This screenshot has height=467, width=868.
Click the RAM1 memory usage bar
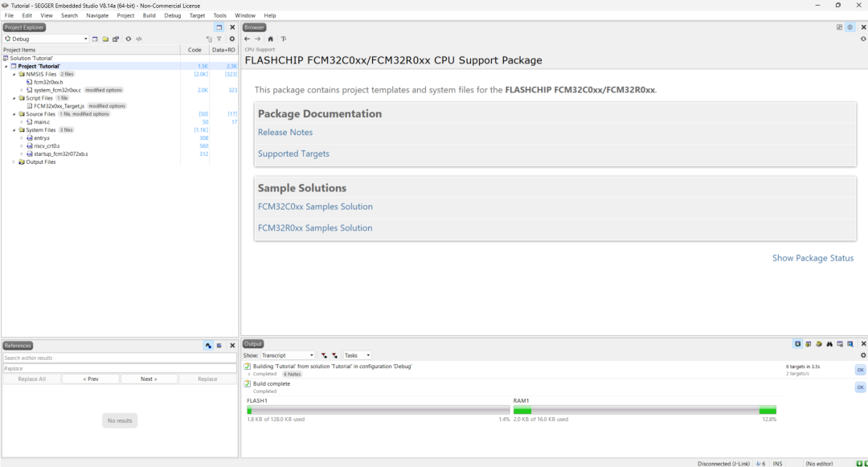645,410
